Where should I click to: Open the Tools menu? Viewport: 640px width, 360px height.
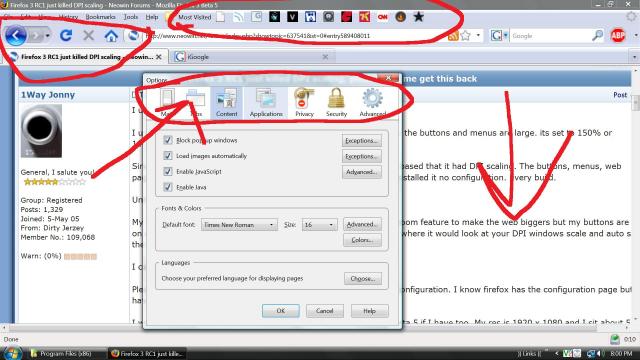(131, 17)
